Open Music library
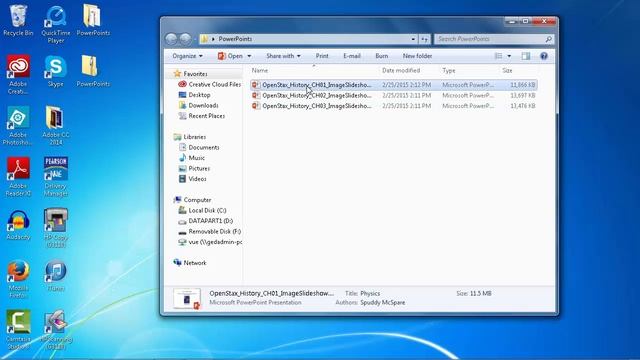The image size is (640, 360). coord(191,158)
